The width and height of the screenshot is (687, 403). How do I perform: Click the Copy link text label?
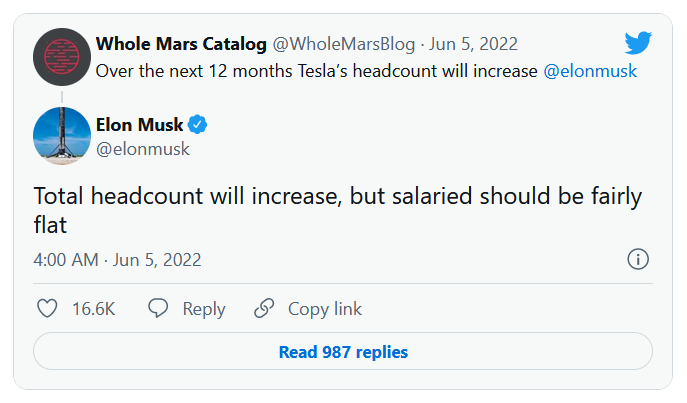click(x=325, y=309)
